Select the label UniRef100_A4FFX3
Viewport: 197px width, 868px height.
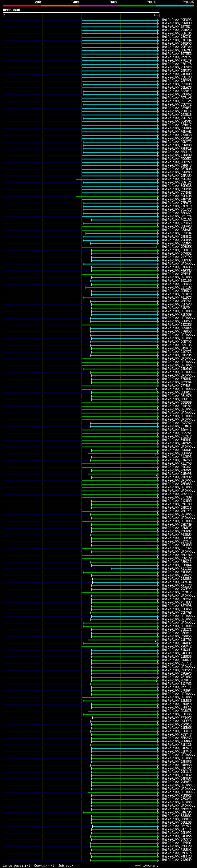pyautogui.click(x=177, y=856)
